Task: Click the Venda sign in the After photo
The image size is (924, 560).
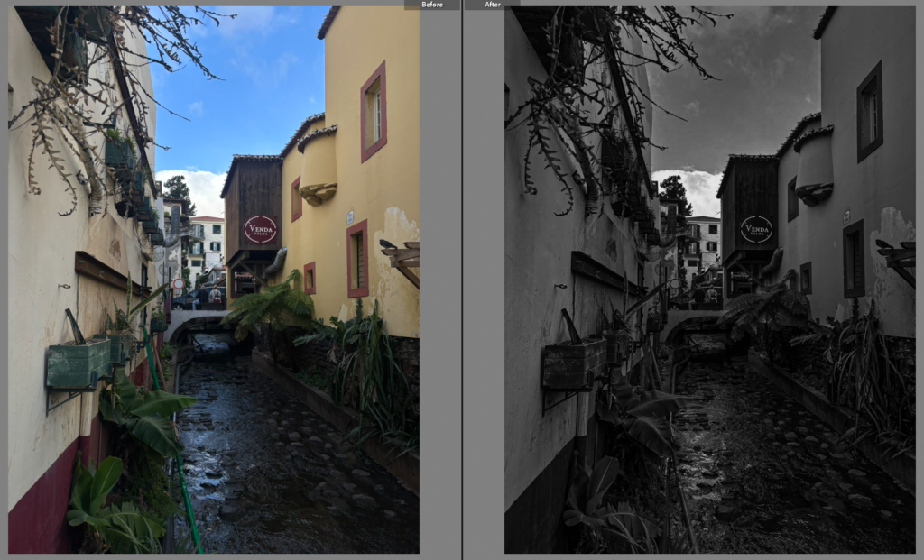Action: click(x=756, y=229)
